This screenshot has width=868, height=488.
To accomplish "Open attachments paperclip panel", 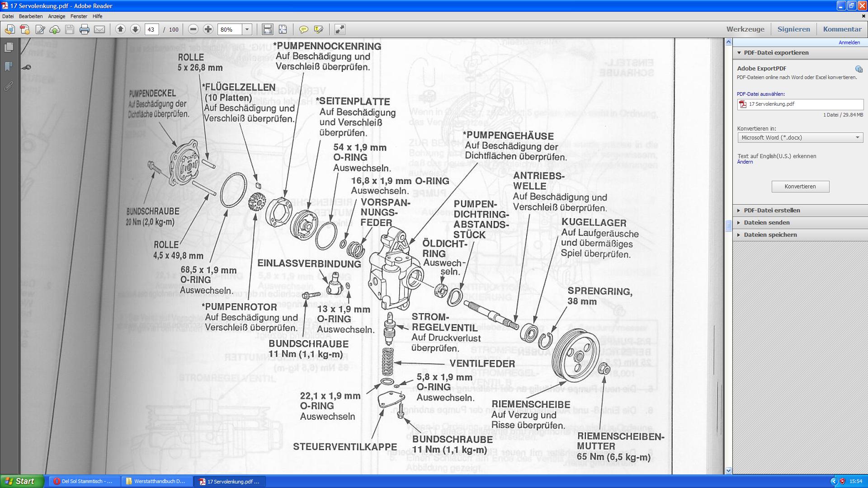I will click(9, 86).
